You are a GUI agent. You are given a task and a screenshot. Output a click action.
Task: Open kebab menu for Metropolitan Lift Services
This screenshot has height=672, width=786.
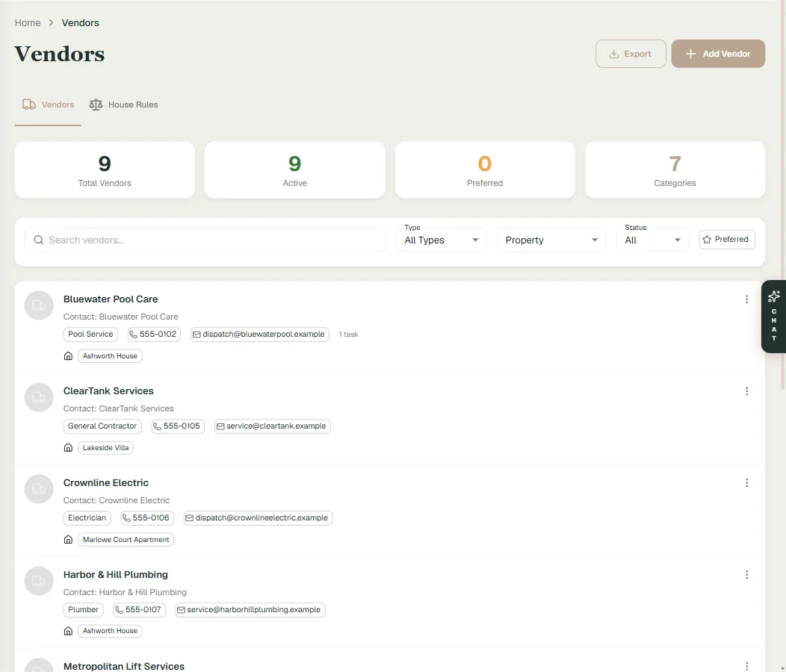click(x=746, y=666)
